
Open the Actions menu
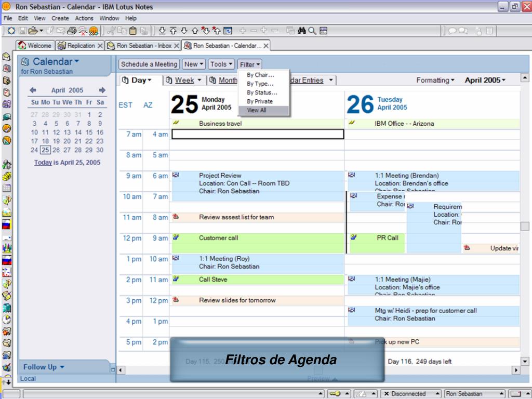coord(84,18)
